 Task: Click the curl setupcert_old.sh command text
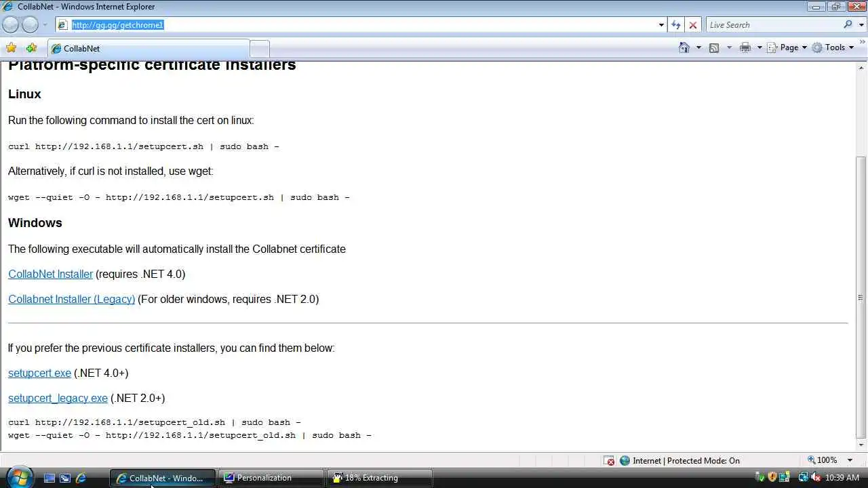pos(155,422)
